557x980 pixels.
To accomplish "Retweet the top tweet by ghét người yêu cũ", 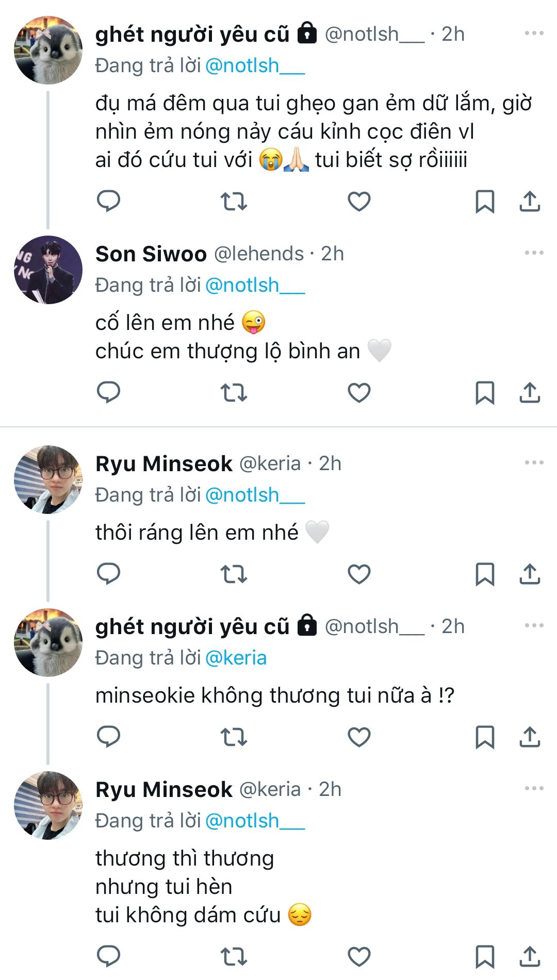I will [234, 201].
